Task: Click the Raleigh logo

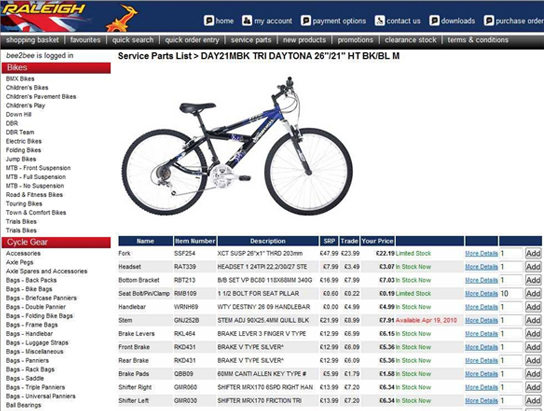Action: 43,9
